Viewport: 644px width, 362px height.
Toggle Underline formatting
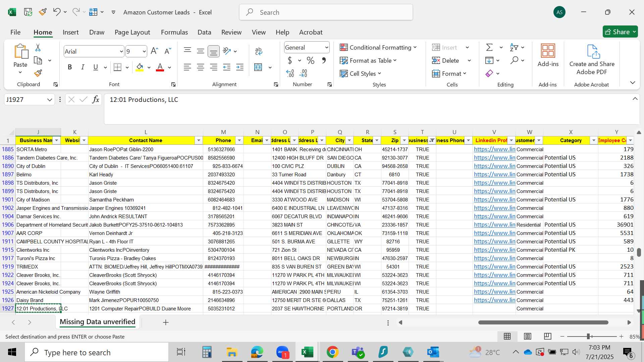click(96, 67)
